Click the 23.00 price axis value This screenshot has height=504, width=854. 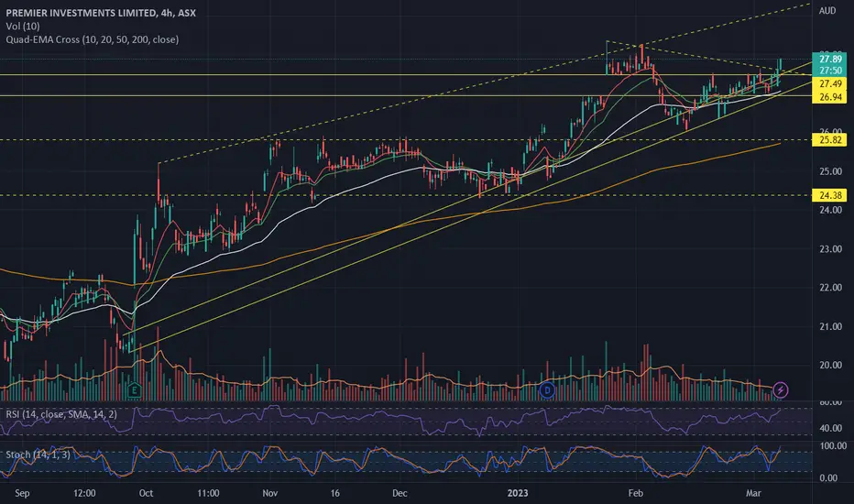pos(830,249)
